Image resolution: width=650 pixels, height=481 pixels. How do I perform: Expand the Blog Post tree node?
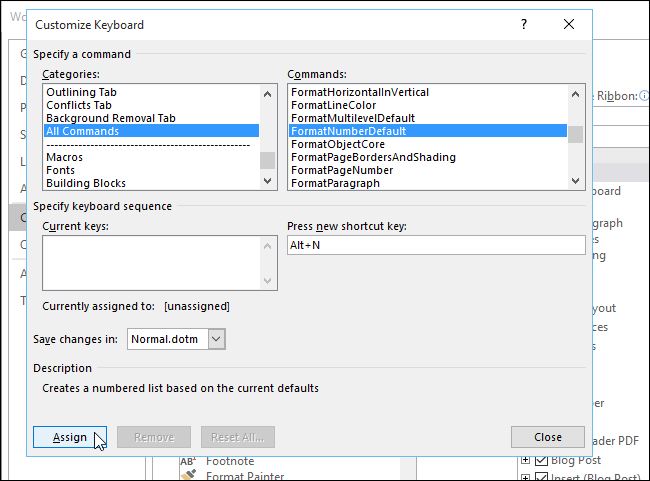(526, 461)
